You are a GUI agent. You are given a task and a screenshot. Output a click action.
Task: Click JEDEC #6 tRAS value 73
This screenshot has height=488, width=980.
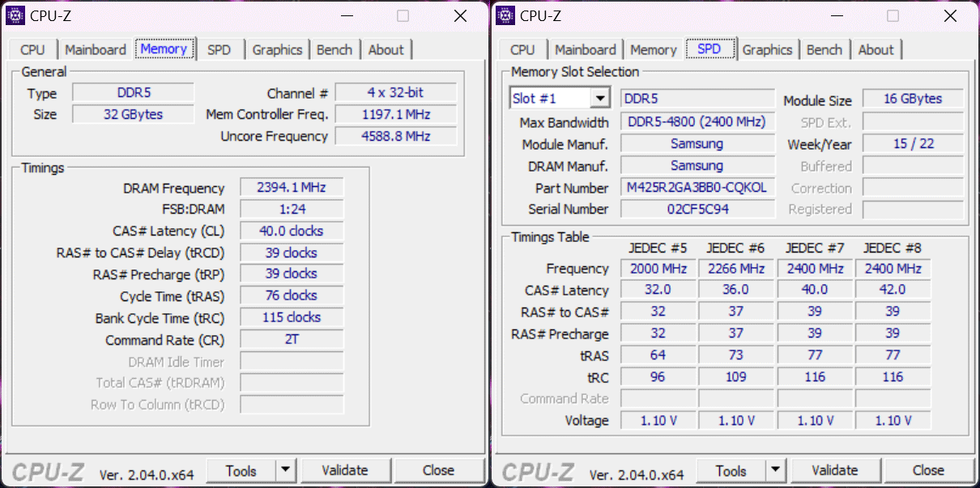(735, 354)
